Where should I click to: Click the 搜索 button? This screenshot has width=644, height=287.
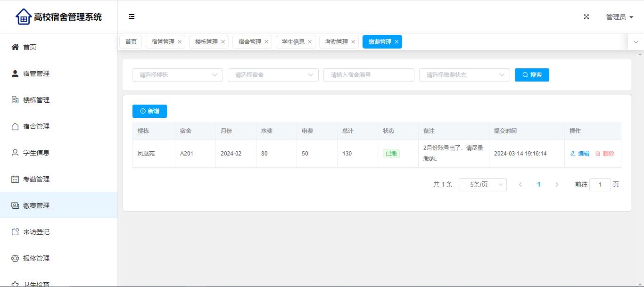coord(532,75)
